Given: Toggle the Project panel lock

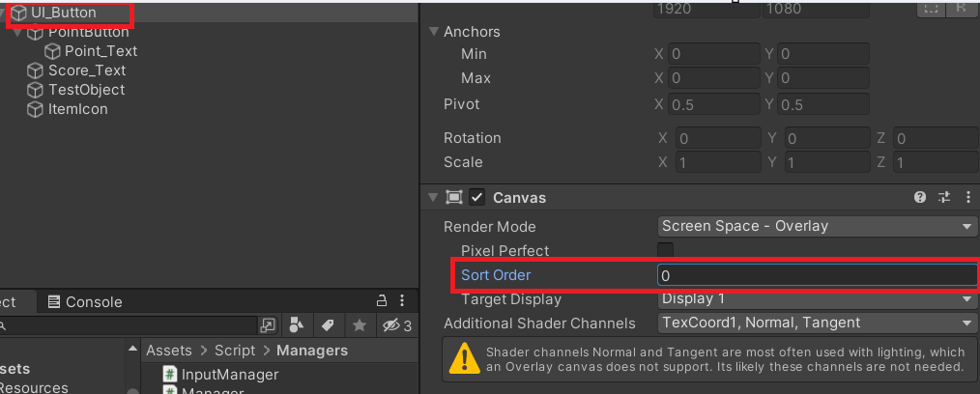Looking at the screenshot, I should (381, 301).
